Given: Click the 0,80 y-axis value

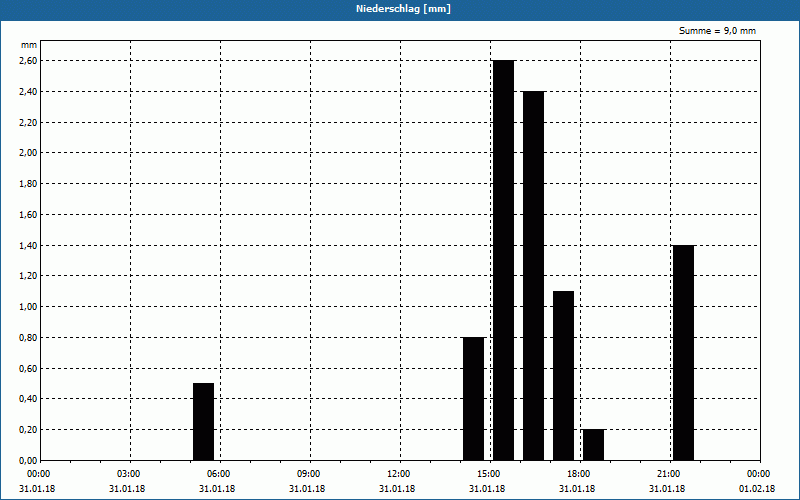Looking at the screenshot, I should 28,338.
